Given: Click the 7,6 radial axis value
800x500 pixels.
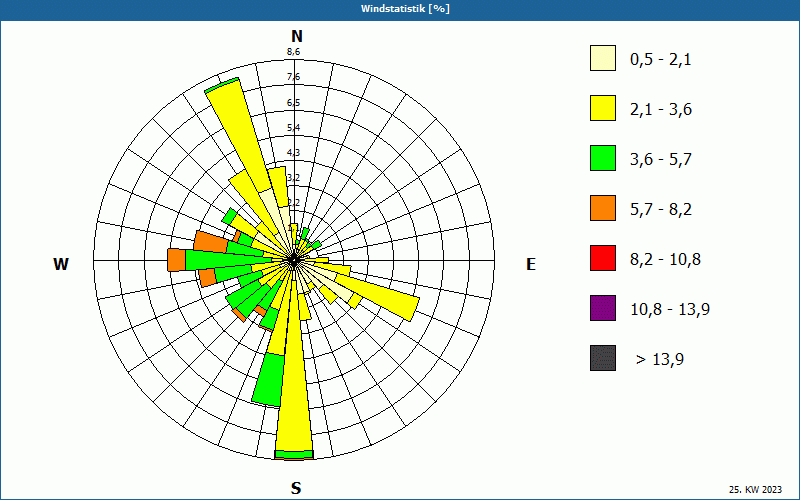Looking at the screenshot, I should coord(293,77).
